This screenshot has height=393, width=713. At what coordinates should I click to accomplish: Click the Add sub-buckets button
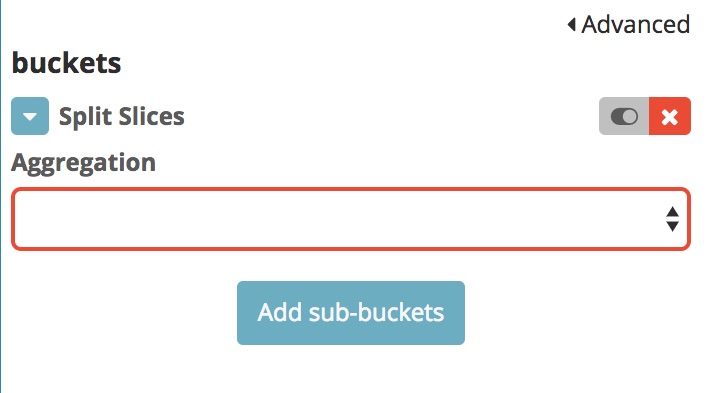pyautogui.click(x=351, y=313)
